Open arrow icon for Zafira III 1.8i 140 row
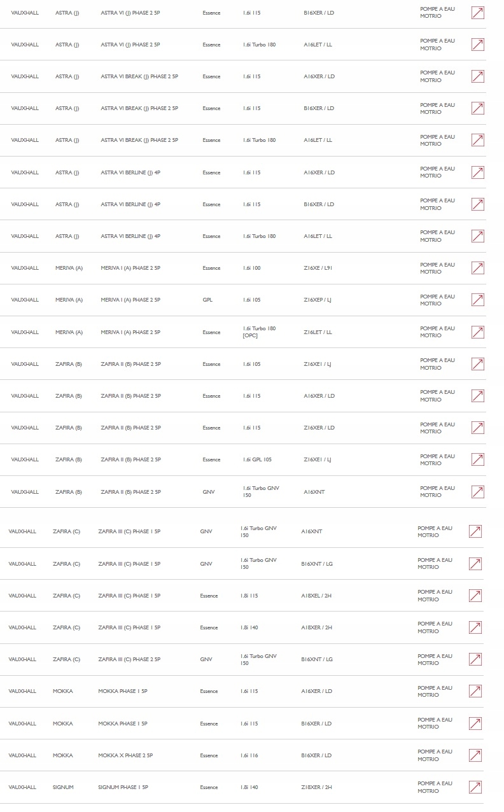This screenshot has width=504, height=812. pos(475,627)
